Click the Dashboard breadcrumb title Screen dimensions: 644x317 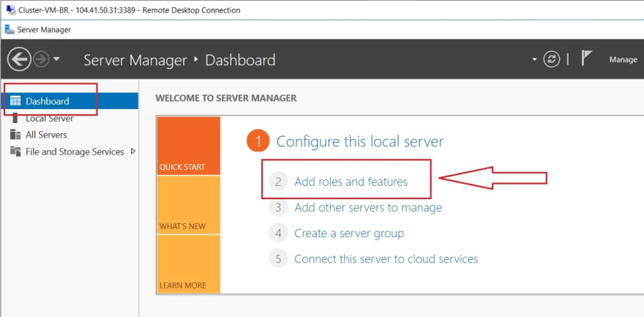pos(240,60)
